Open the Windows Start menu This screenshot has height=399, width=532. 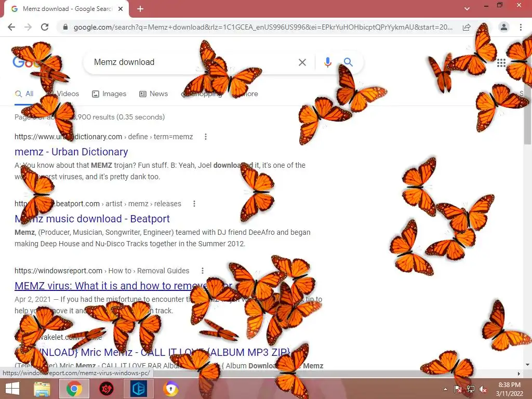[12, 389]
